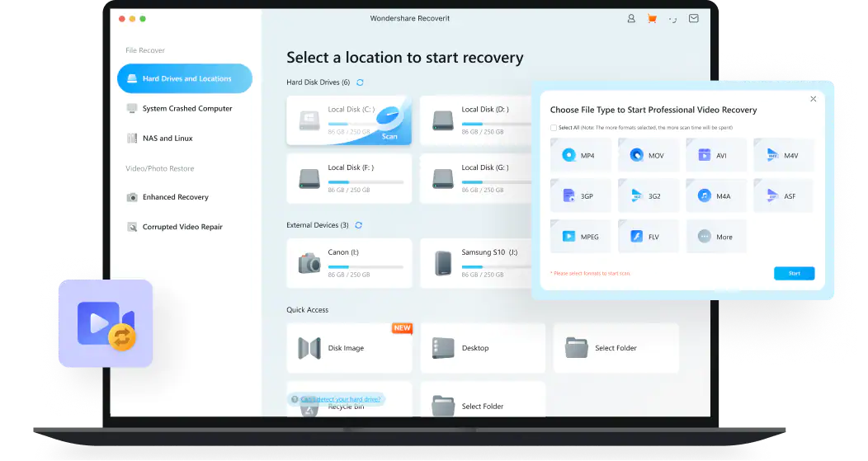This screenshot has height=461, width=868.
Task: Click Local Disk (F:) usage bar
Action: [366, 182]
